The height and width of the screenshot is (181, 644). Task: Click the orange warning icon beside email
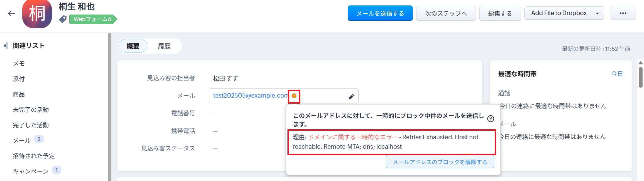294,96
